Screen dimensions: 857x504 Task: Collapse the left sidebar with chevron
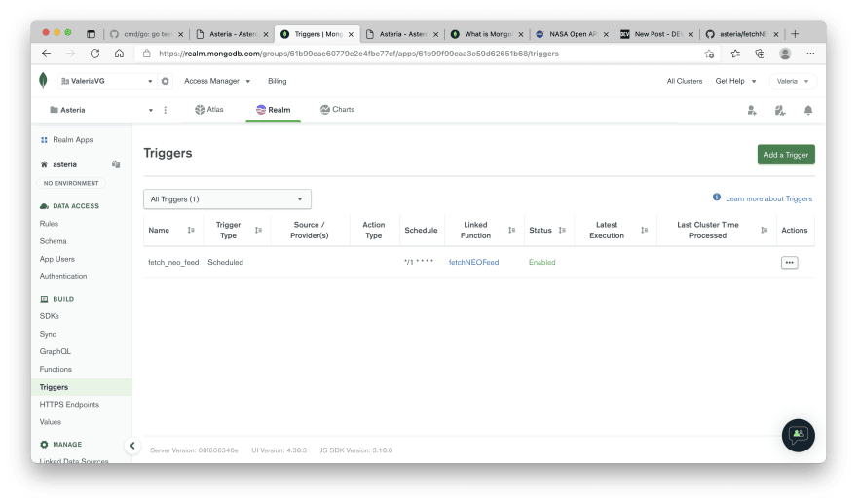132,446
